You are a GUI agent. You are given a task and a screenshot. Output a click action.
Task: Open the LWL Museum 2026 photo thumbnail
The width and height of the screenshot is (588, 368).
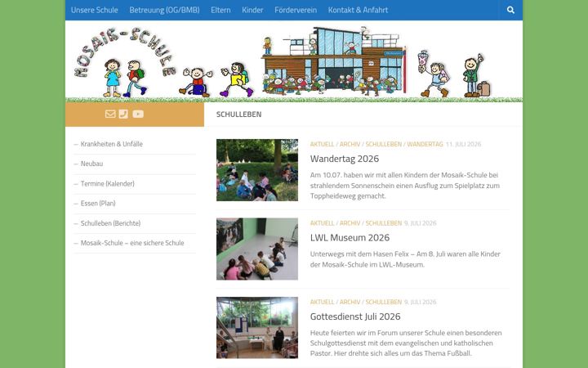point(257,249)
